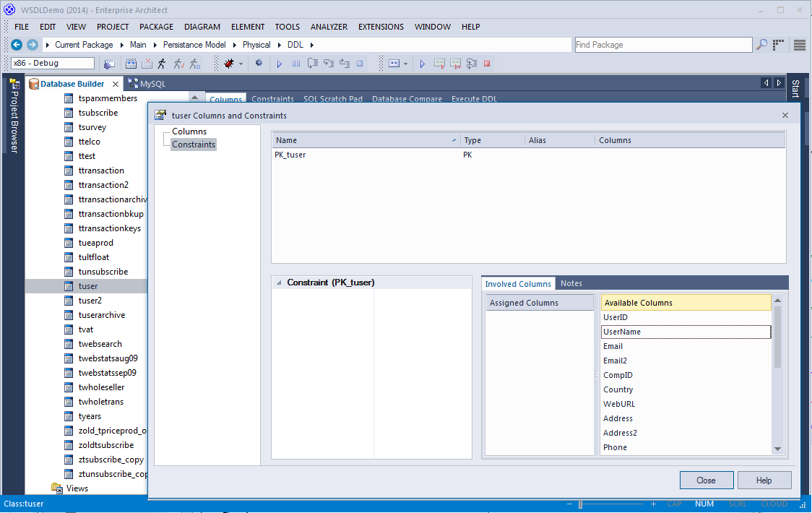
Task: Open the PROJECT menu
Action: [113, 27]
